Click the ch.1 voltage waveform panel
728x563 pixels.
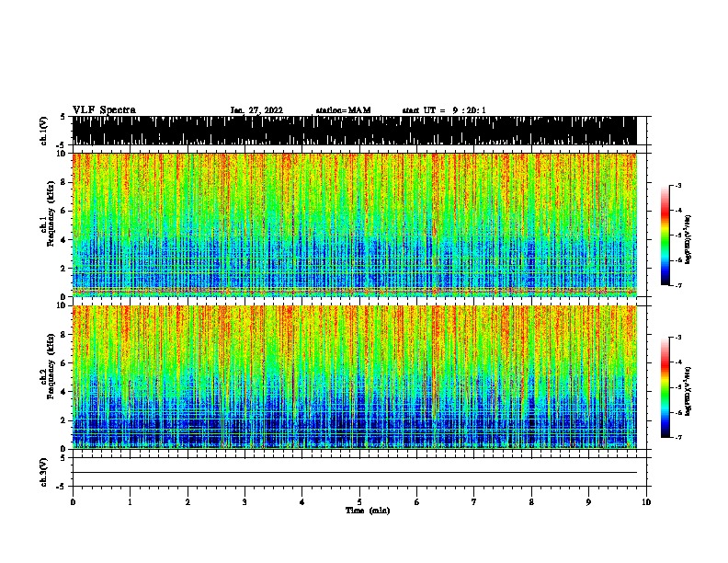[x=354, y=131]
